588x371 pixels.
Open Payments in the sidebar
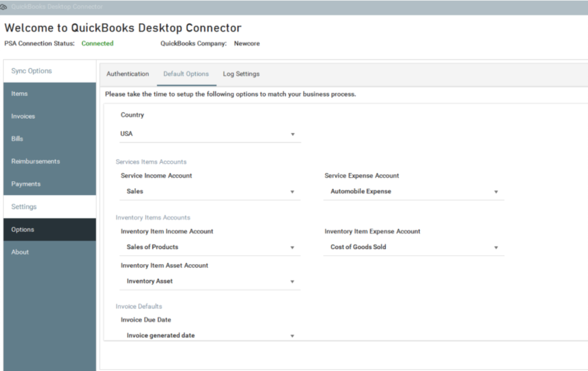click(50, 184)
